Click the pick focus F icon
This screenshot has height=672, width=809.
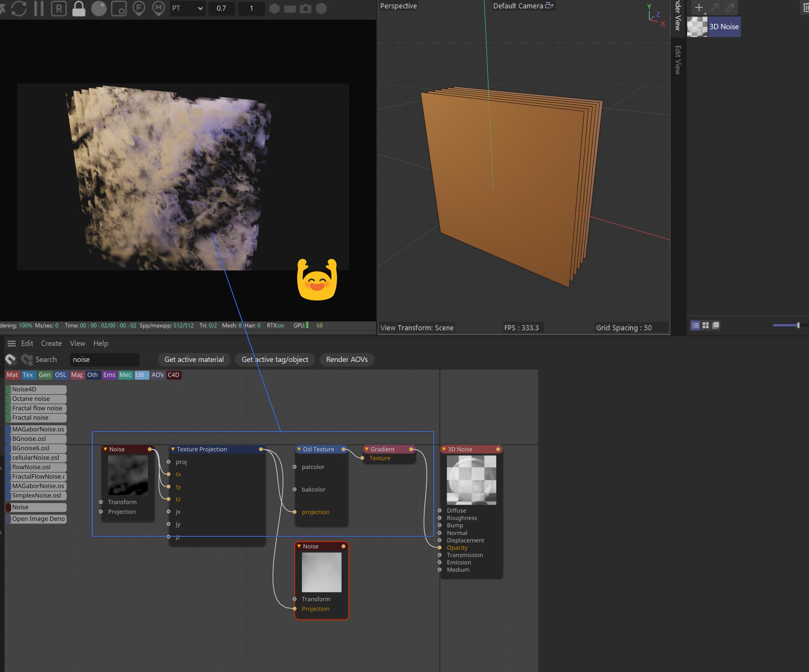[x=139, y=8]
